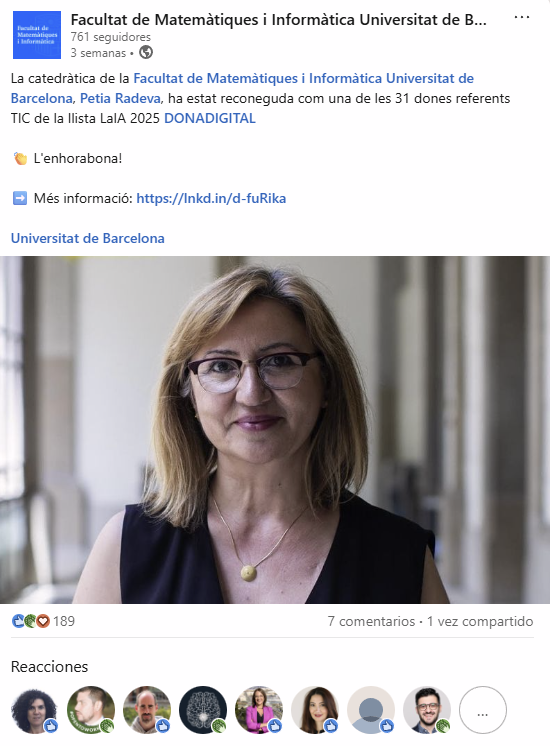Click the Universitat de Barcelona link
Screen dimensions: 550x746
tap(88, 238)
